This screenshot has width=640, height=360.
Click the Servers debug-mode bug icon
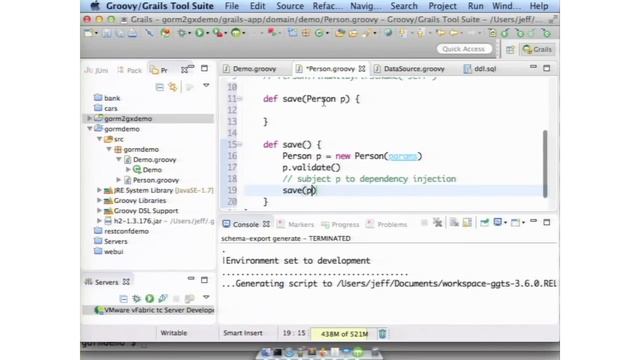(x=136, y=298)
